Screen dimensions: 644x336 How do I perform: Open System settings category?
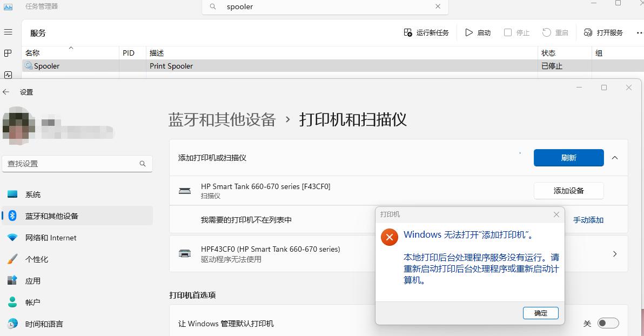coord(77,194)
